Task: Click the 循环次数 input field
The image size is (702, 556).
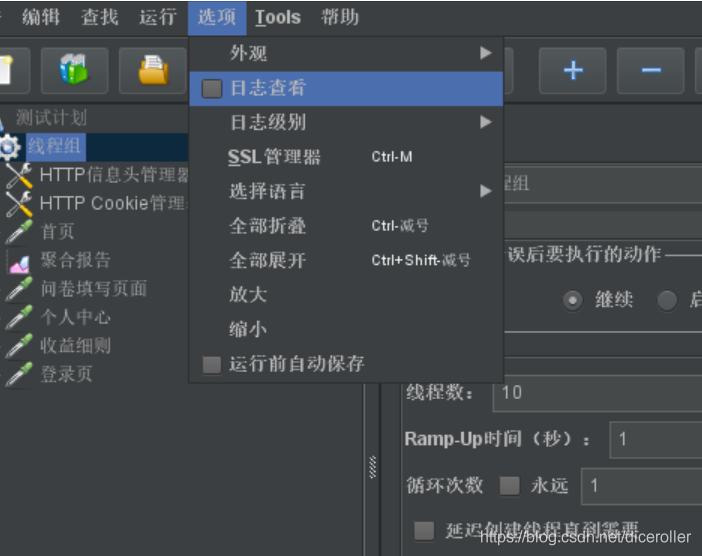Action: (x=642, y=486)
